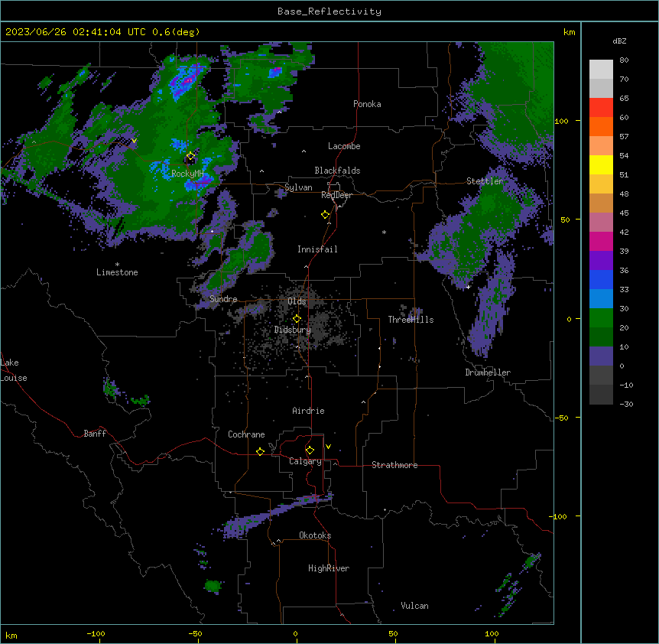Viewport: 659px width, 644px height.
Task: Click the Sundre city label
Action: [223, 299]
